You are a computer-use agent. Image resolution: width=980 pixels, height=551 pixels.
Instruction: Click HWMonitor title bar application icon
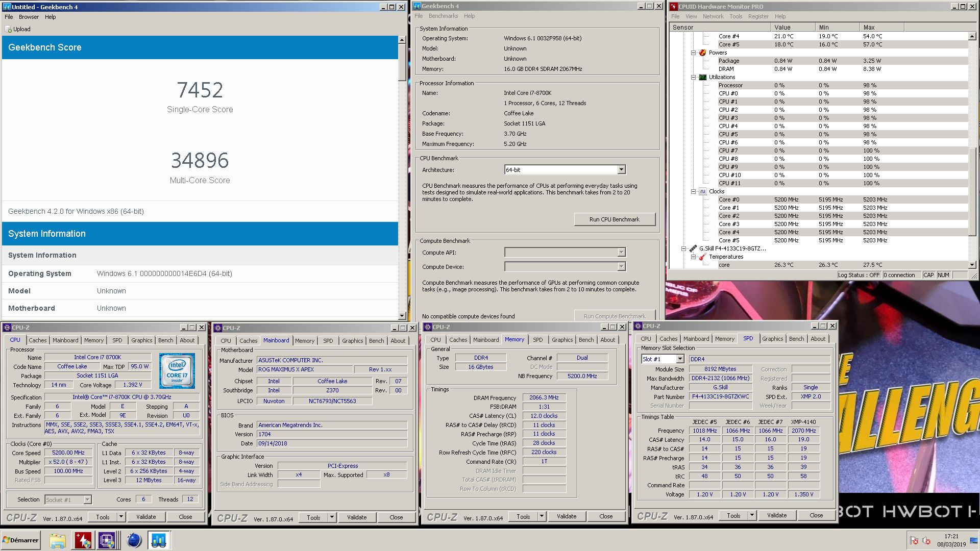coord(673,7)
